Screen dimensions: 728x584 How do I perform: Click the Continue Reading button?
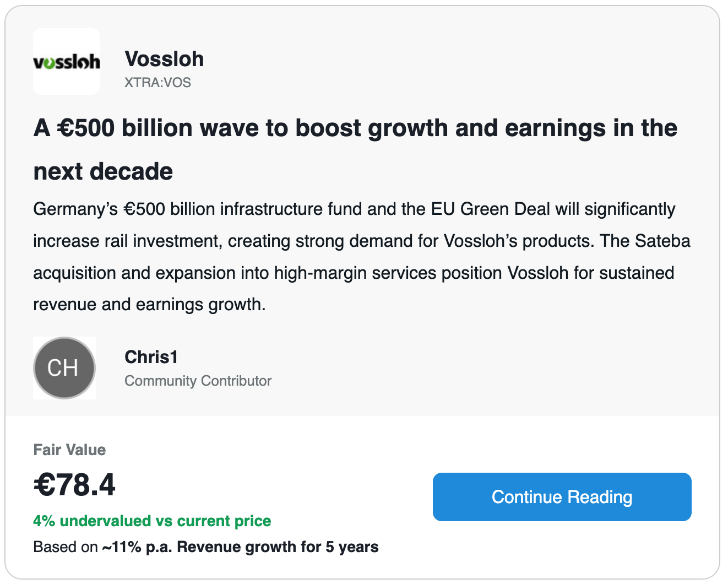pyautogui.click(x=562, y=497)
